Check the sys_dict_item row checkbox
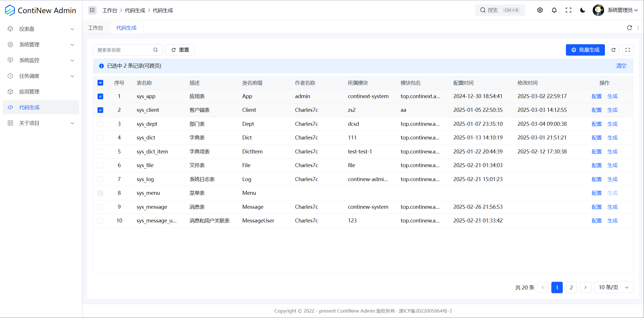644x318 pixels. pyautogui.click(x=100, y=152)
